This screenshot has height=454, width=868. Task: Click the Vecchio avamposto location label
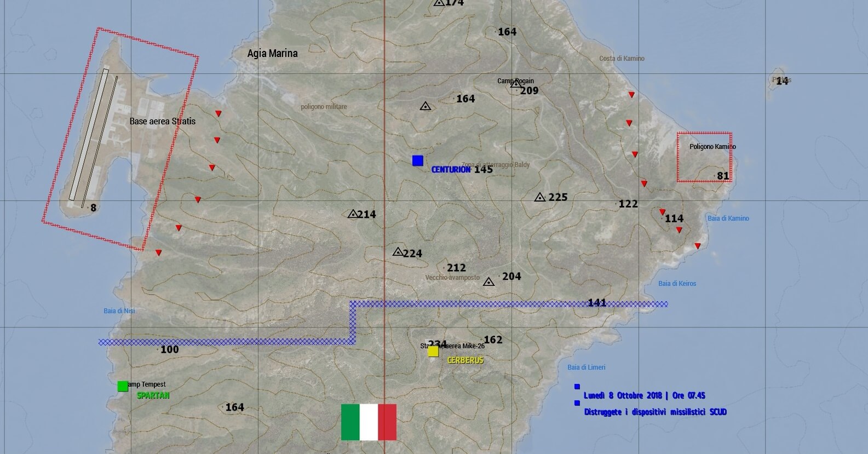pos(452,278)
